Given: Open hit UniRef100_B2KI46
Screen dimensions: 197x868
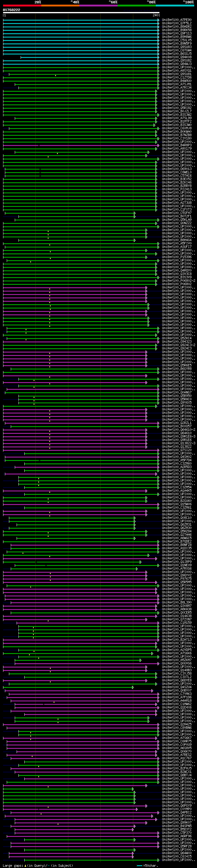Looking at the screenshot, I should click(177, 183).
